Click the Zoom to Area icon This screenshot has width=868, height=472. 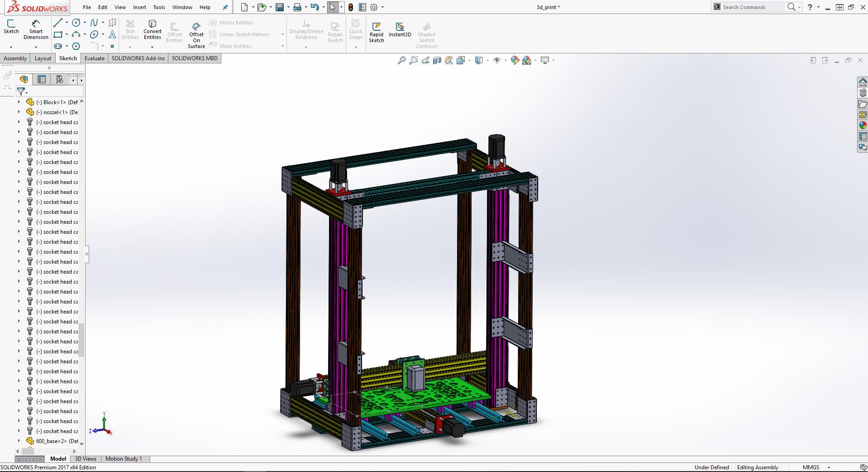coord(413,60)
